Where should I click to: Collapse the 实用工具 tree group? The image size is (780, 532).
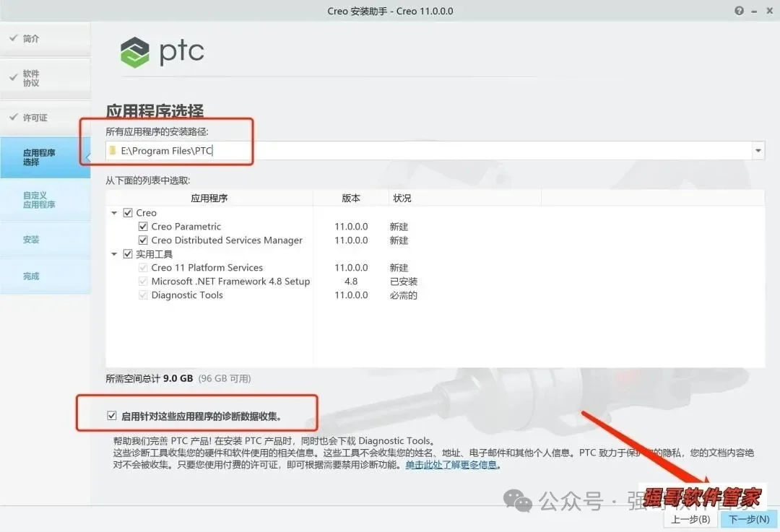point(114,254)
